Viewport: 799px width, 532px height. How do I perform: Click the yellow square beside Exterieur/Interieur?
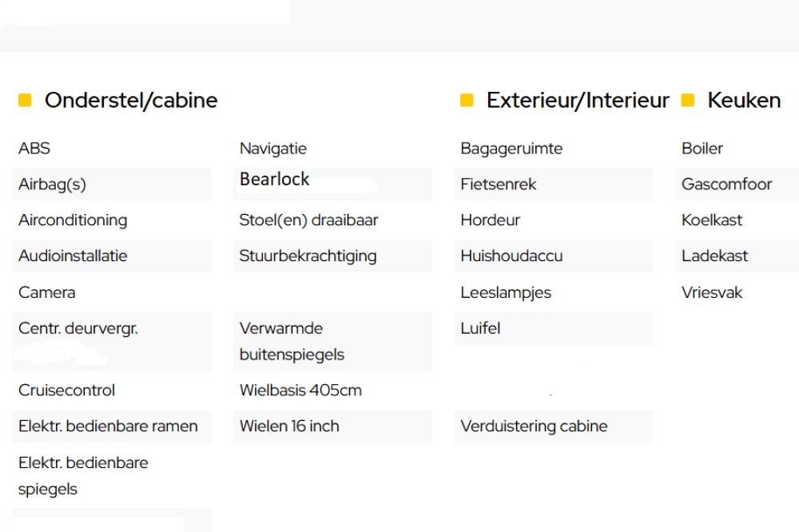[x=467, y=100]
